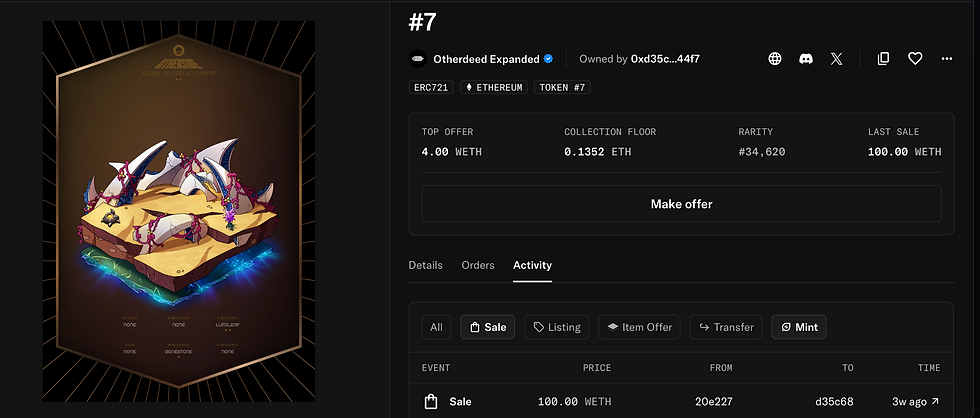Select the All activity filter
The width and height of the screenshot is (980, 418).
click(436, 327)
